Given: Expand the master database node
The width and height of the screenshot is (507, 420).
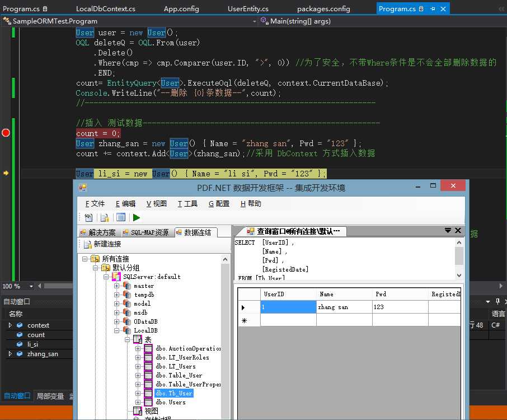Looking at the screenshot, I should [117, 286].
